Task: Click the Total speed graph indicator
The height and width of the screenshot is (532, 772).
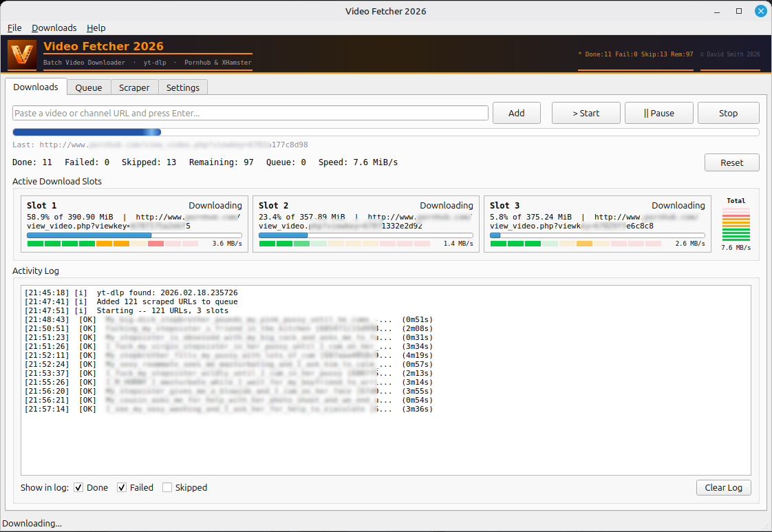Action: coord(736,224)
